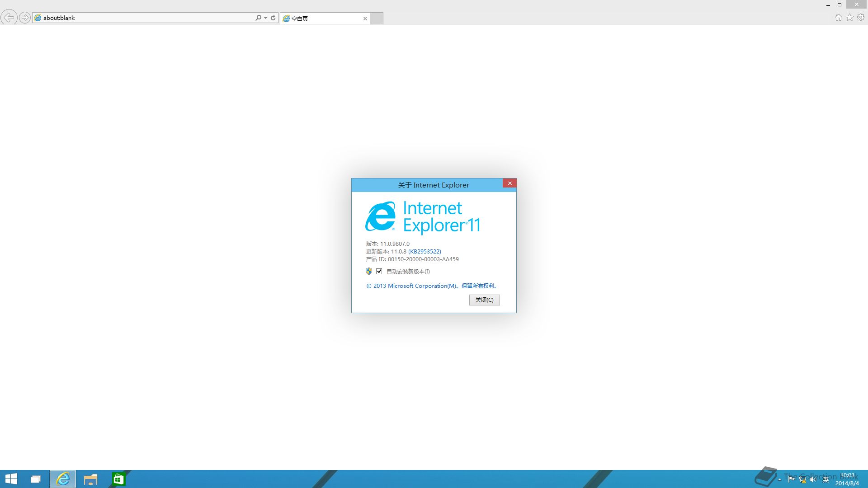Launch Windows Store from the taskbar
The image size is (868, 488).
[118, 479]
